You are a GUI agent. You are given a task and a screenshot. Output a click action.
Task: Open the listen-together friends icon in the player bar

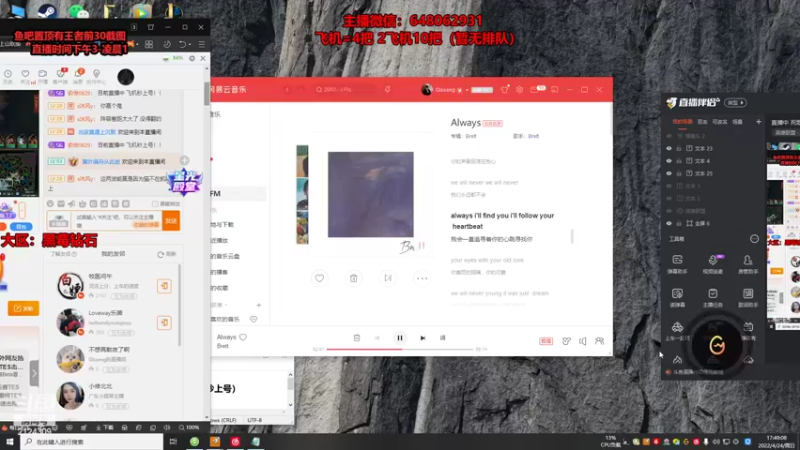(x=599, y=341)
